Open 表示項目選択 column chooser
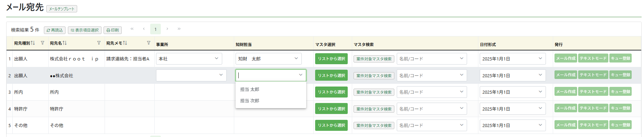This screenshot has width=644, height=137. click(x=84, y=30)
